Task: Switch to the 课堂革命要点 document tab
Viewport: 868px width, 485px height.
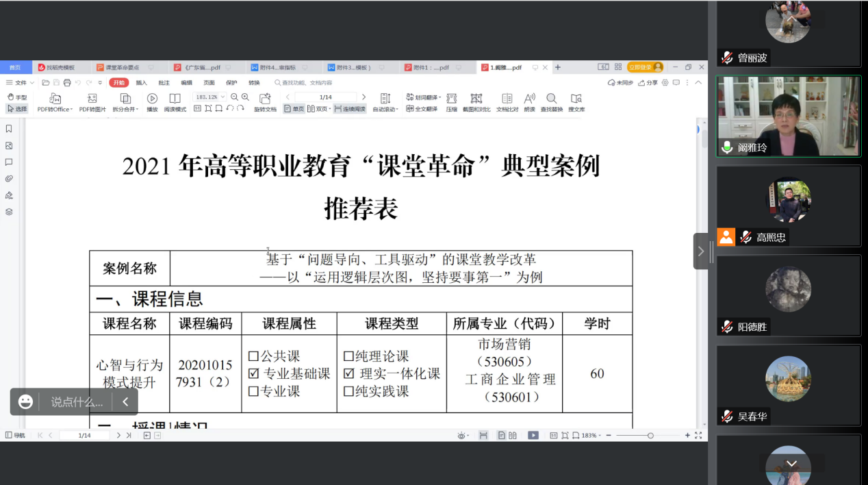Action: point(122,68)
